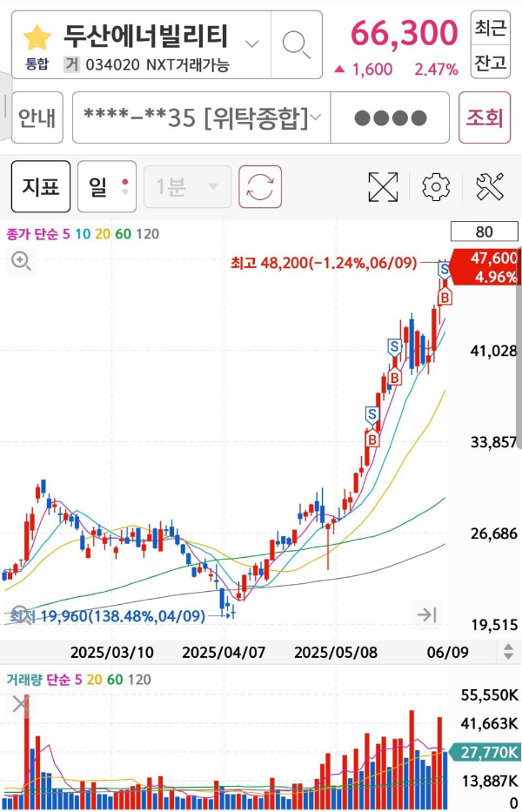Click the topmost S sell marker near 06/09
Viewport: 522px width, 812px height.
click(445, 271)
